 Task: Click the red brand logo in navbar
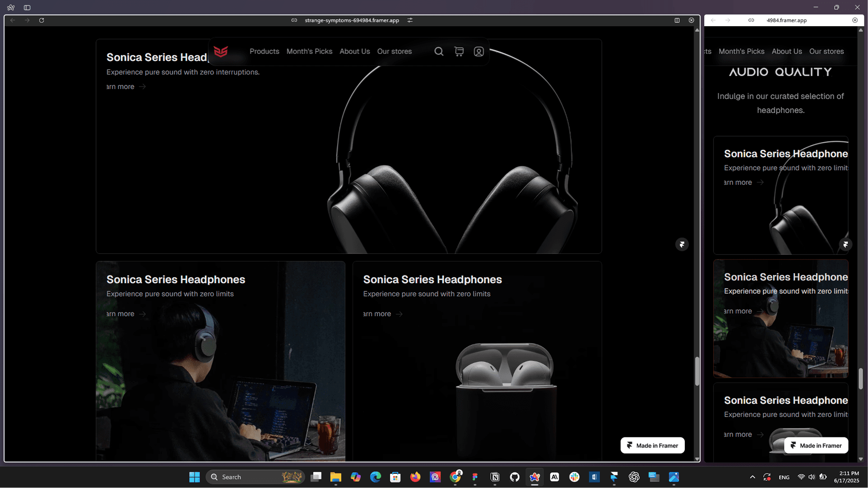click(x=221, y=51)
